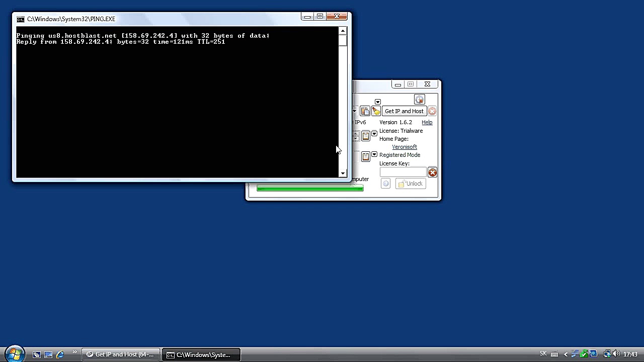Screen dimensions: 644x362
Task: Expand the dropdown arrow next to License: Trialware
Action: pyautogui.click(x=374, y=133)
